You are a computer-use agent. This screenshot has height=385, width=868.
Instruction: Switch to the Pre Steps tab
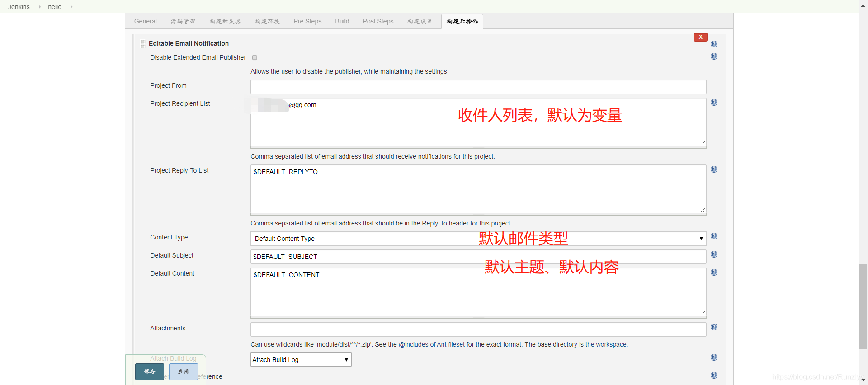click(307, 21)
